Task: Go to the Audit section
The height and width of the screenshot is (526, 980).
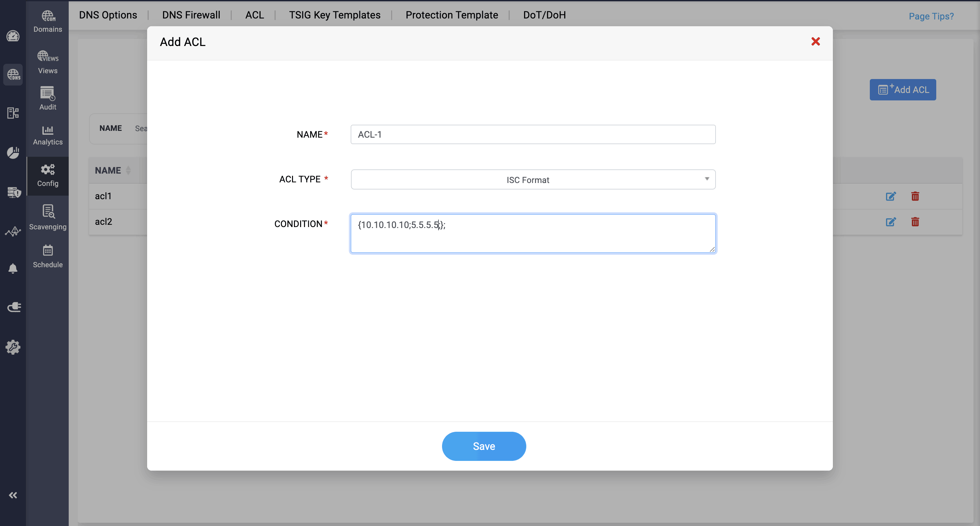Action: (48, 98)
